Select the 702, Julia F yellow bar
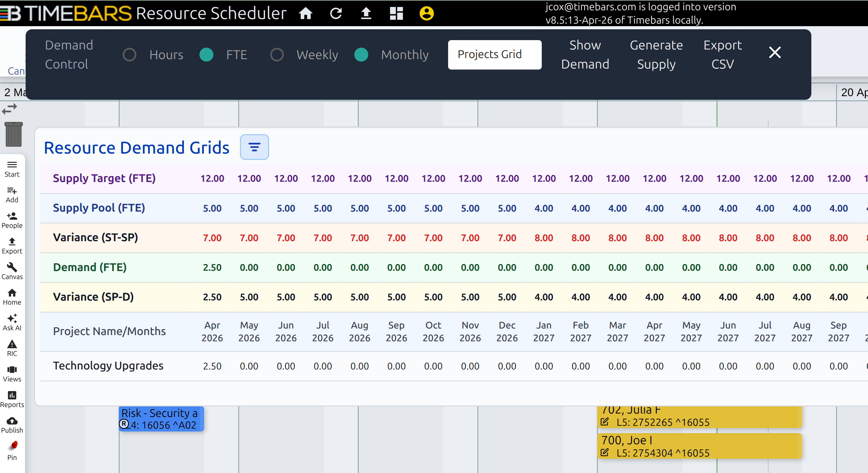This screenshot has width=868, height=473. pyautogui.click(x=699, y=417)
